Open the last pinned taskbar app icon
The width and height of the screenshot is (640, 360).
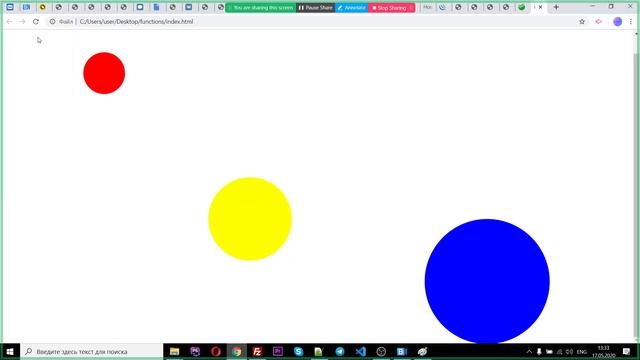pos(422,351)
